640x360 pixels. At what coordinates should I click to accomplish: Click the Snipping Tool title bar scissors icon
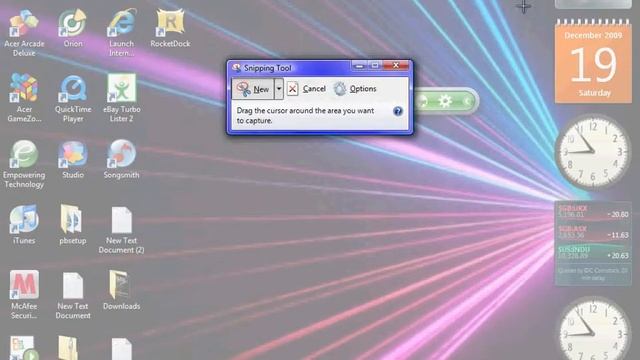click(x=236, y=68)
